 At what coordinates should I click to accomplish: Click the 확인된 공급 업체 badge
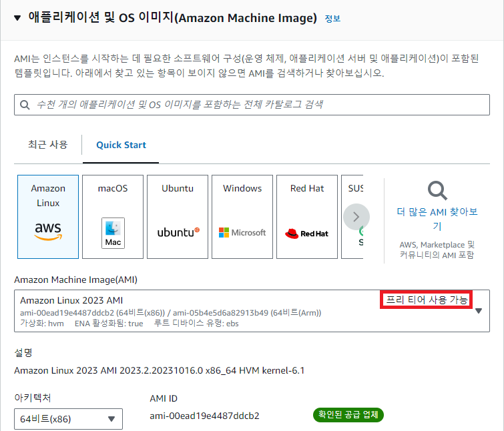tap(348, 414)
